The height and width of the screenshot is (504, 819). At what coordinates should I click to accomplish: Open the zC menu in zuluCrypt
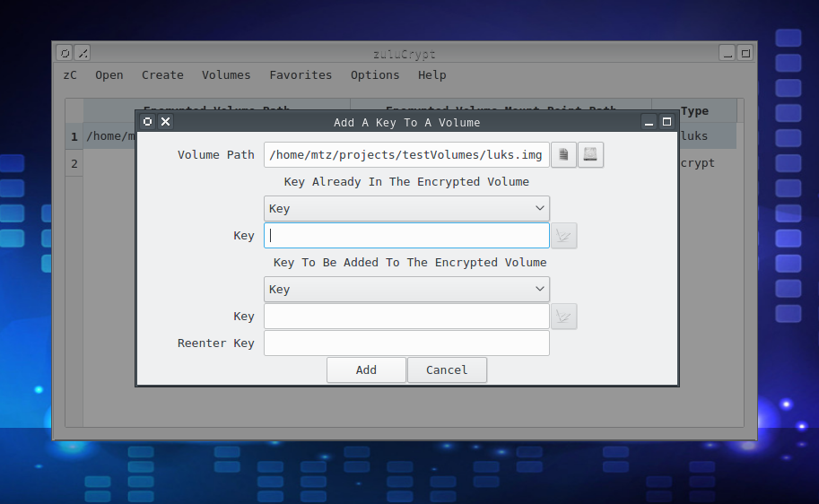point(70,75)
